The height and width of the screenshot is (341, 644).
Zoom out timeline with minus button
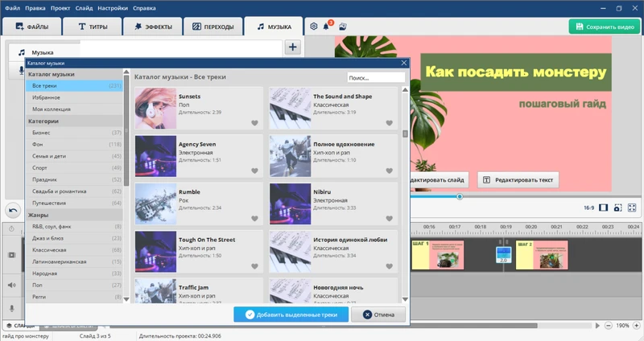(x=609, y=326)
